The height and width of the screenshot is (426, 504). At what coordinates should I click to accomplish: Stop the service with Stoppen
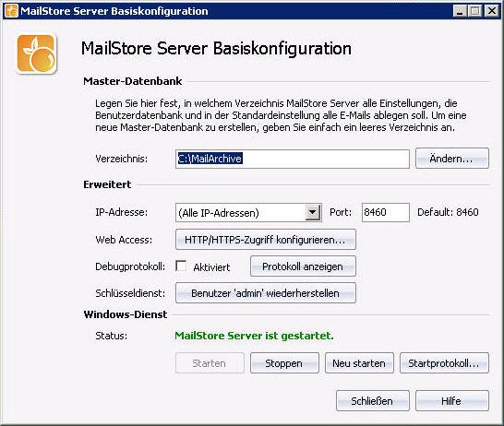[284, 363]
